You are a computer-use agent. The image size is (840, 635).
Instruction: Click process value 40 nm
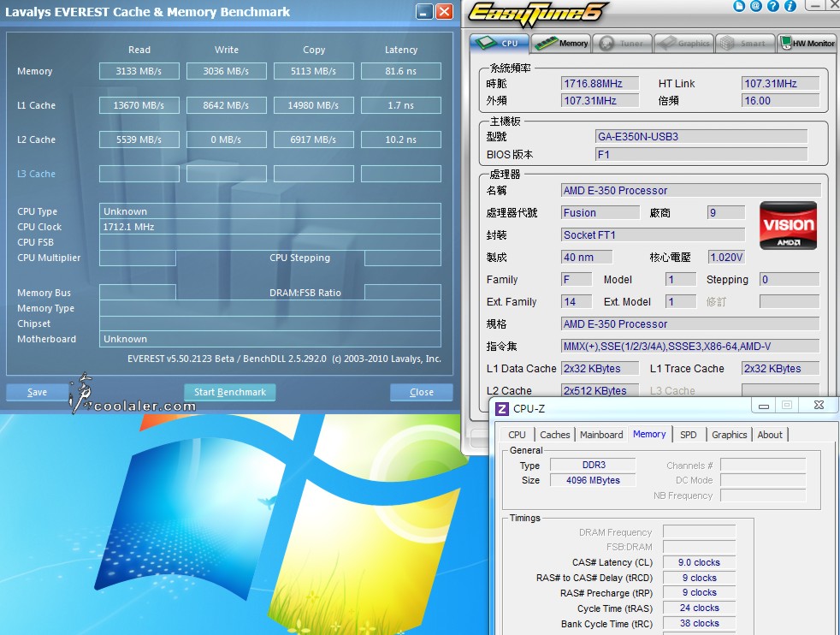click(587, 258)
